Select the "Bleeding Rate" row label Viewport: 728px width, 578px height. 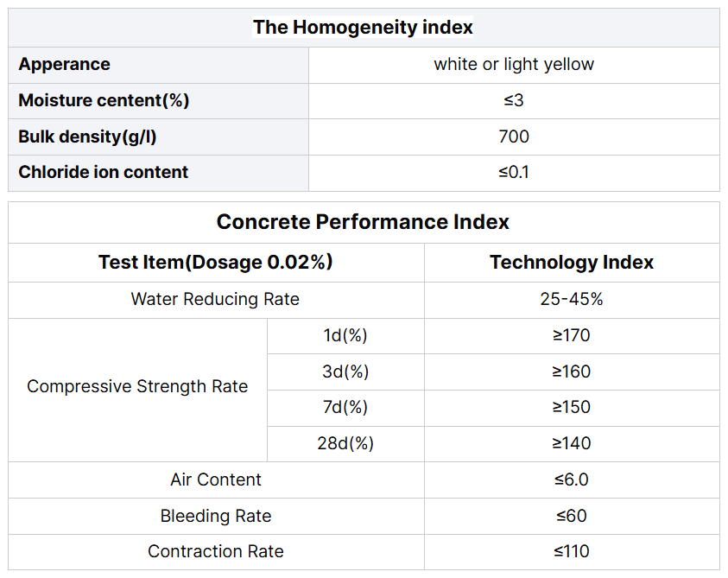click(216, 516)
